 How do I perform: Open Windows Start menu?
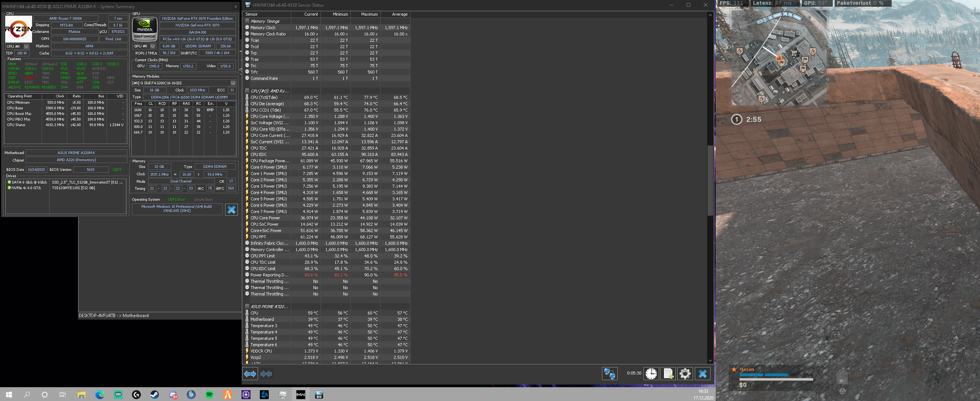point(9,395)
